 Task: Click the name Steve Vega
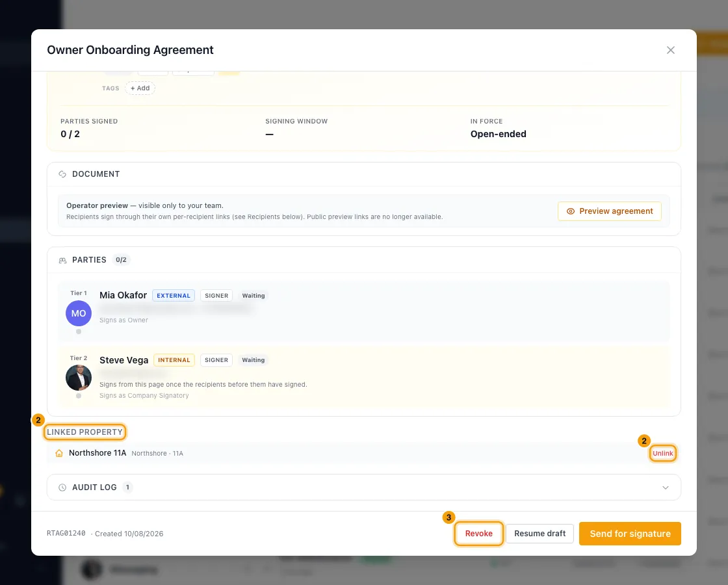coord(124,360)
